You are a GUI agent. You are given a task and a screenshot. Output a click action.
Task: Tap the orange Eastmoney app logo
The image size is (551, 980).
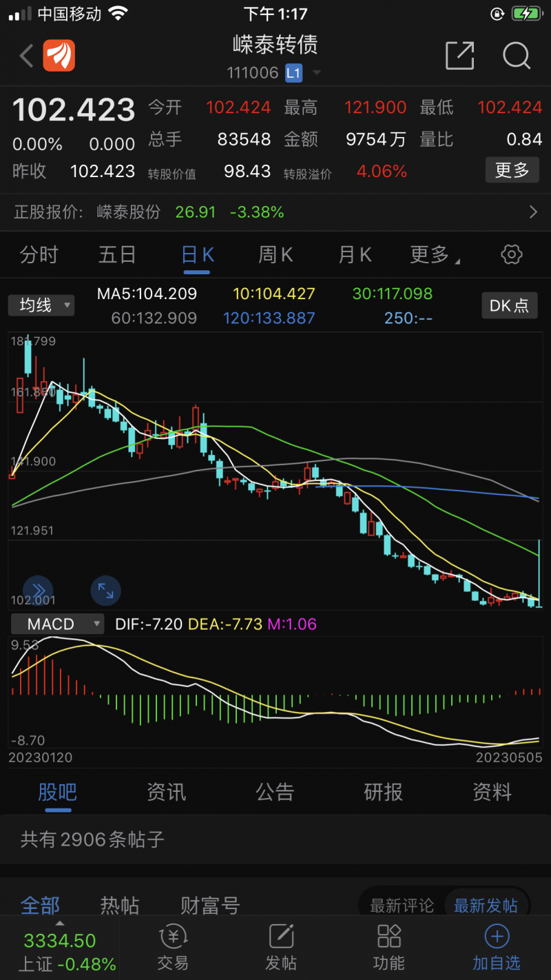pos(59,56)
